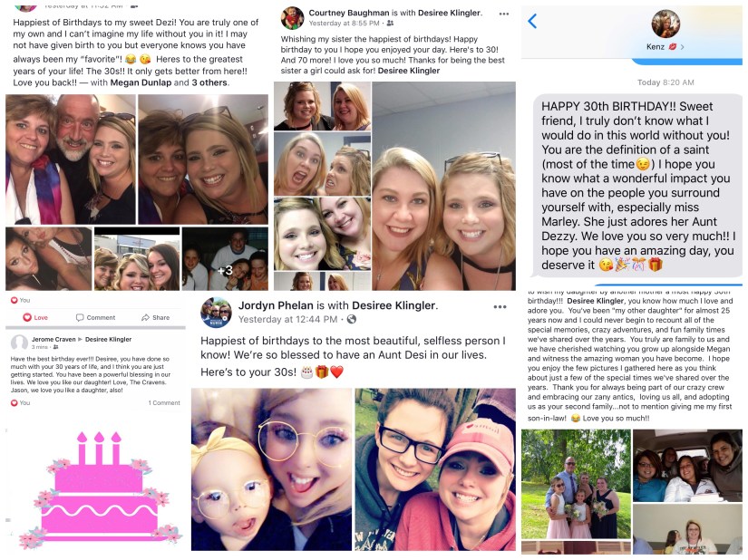748x560 pixels.
Task: Open the pink birthday cake image
Action: click(100, 489)
